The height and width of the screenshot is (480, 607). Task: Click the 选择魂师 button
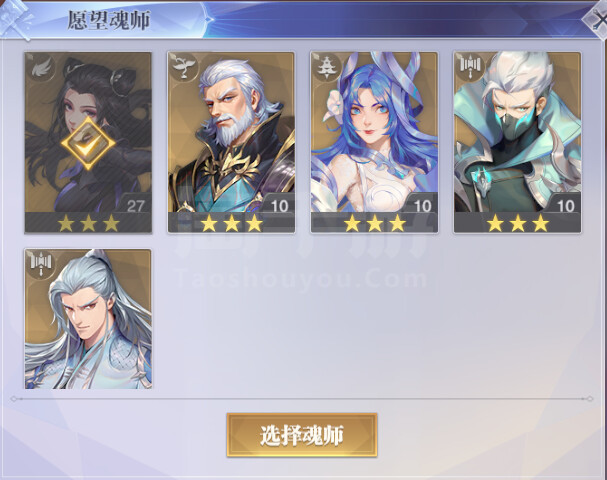[x=302, y=435]
